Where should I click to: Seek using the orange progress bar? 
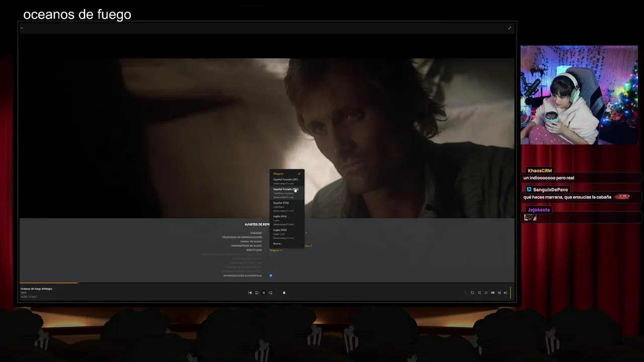49,283
